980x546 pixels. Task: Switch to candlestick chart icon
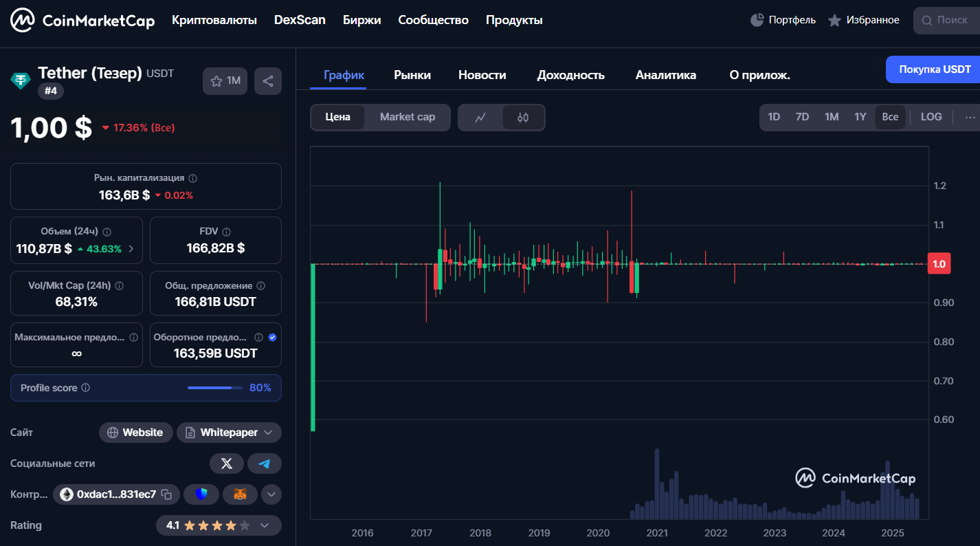pos(523,118)
